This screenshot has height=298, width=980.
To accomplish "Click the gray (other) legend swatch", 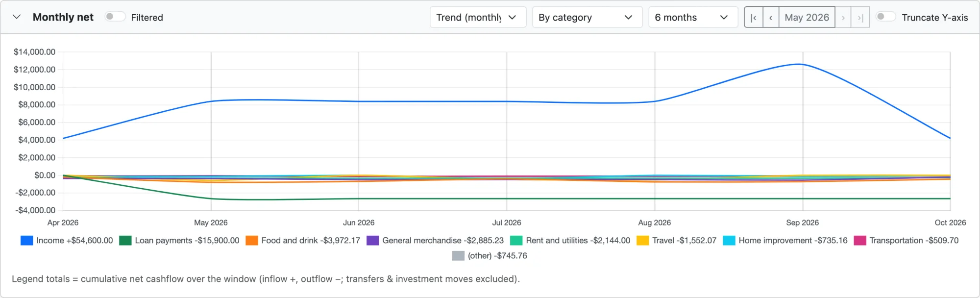I will click(x=458, y=256).
